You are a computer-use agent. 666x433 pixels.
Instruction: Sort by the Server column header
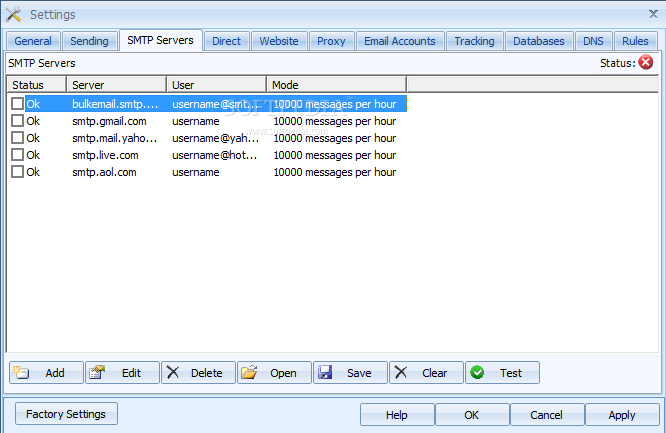point(117,85)
